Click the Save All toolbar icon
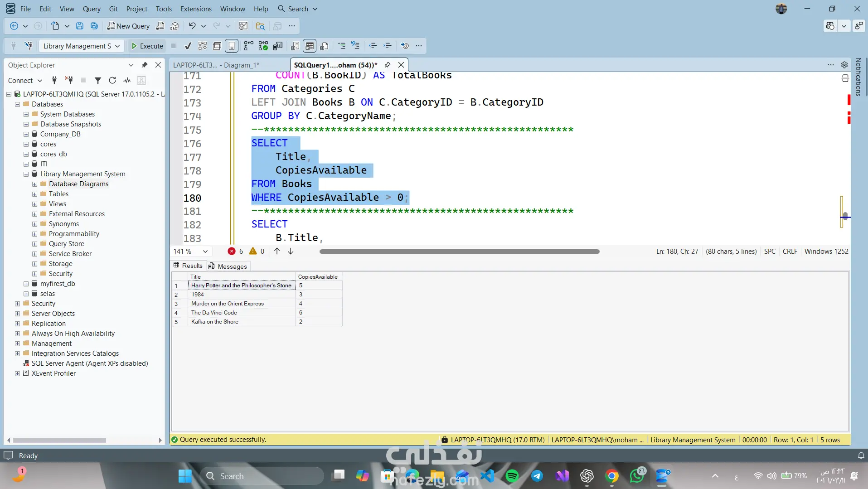This screenshot has height=489, width=868. 94,26
